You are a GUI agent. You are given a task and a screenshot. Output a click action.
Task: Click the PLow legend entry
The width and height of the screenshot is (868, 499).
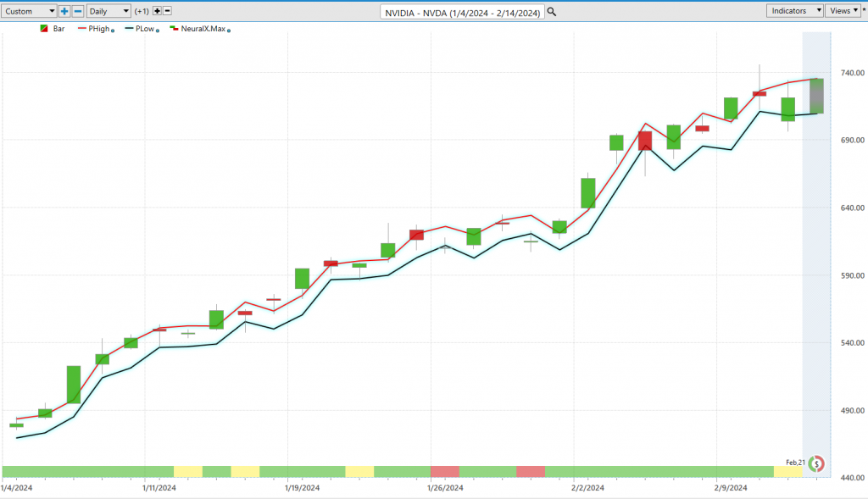click(x=140, y=29)
